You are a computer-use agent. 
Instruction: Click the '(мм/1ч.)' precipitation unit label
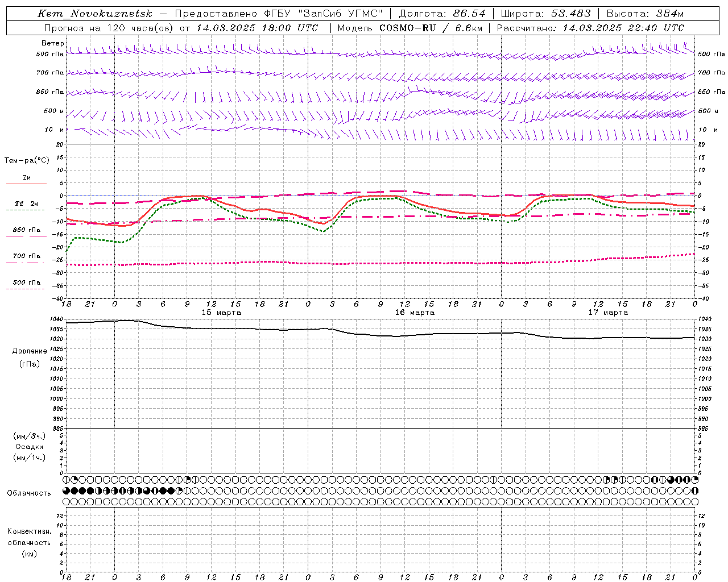coord(30,458)
